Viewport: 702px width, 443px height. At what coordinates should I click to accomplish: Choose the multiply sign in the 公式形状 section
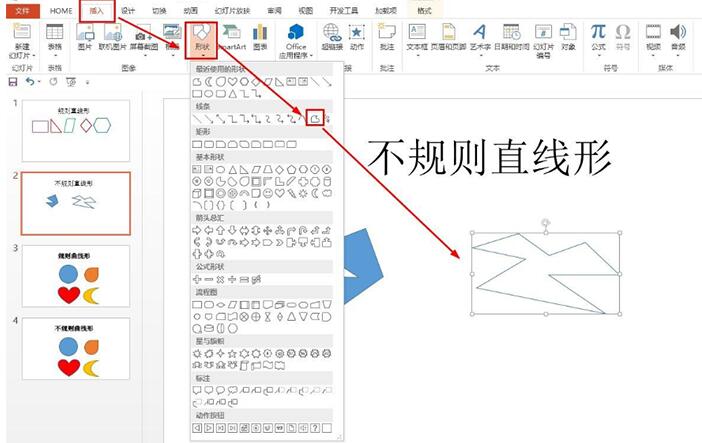pyautogui.click(x=220, y=279)
